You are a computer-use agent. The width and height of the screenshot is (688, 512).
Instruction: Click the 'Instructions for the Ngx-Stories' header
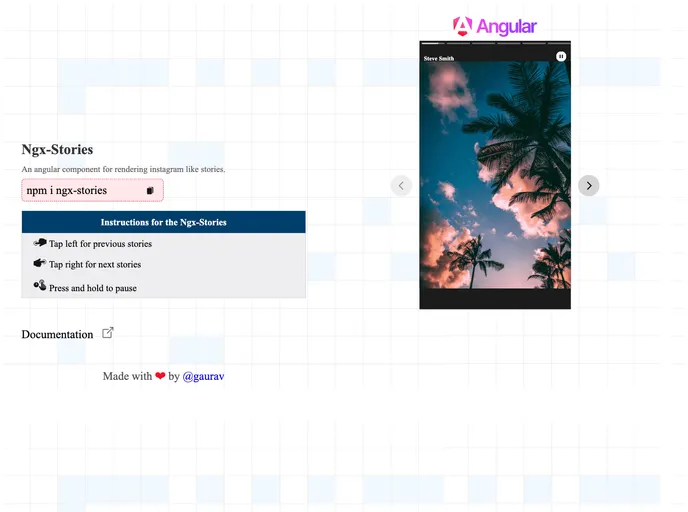coord(164,222)
